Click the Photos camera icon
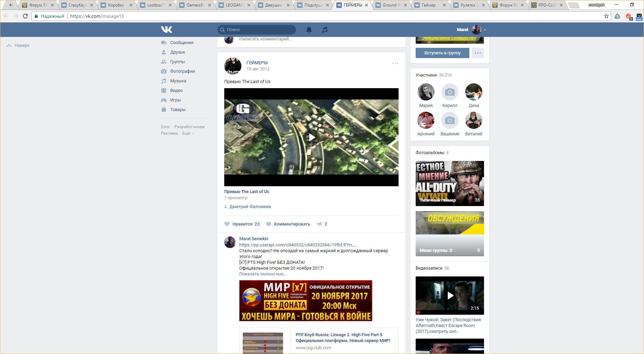Image resolution: width=644 pixels, height=354 pixels. (164, 71)
